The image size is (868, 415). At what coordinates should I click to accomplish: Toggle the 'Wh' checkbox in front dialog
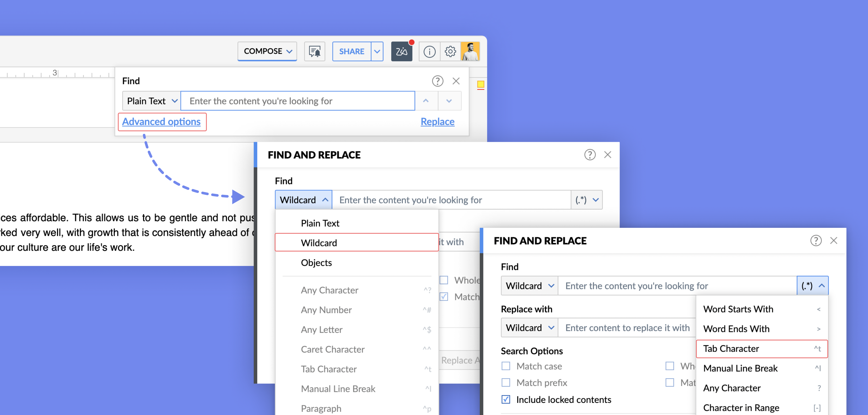(x=669, y=366)
